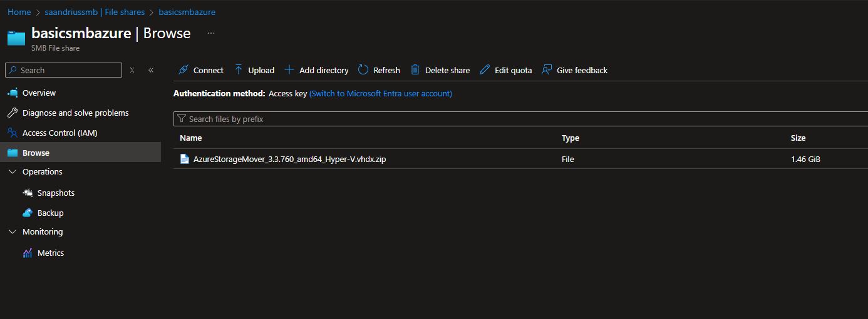The width and height of the screenshot is (868, 319).
Task: Click basicsmbazure breadcrumb link
Action: tap(187, 12)
